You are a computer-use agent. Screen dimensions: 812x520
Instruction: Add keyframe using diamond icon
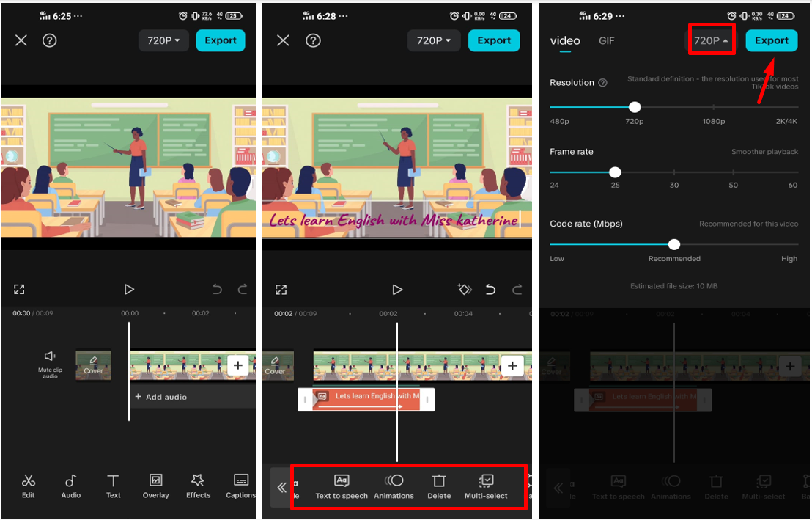click(x=465, y=289)
